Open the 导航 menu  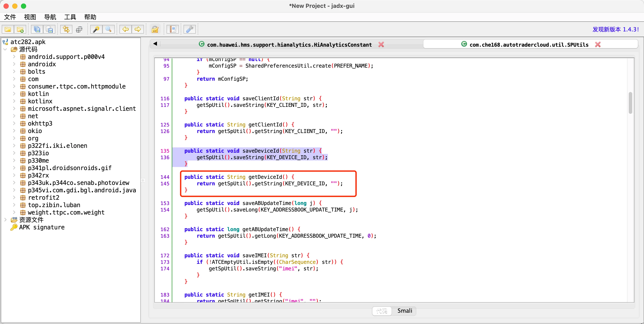50,17
